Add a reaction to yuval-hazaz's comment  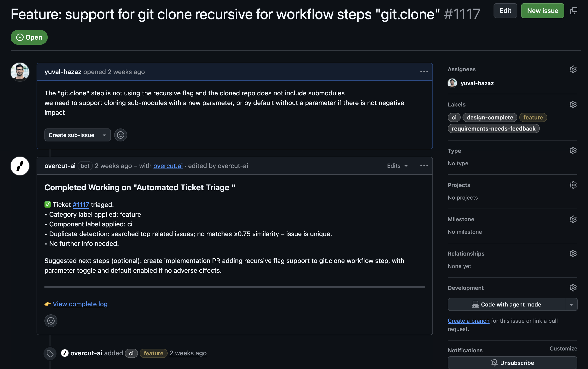click(x=121, y=135)
